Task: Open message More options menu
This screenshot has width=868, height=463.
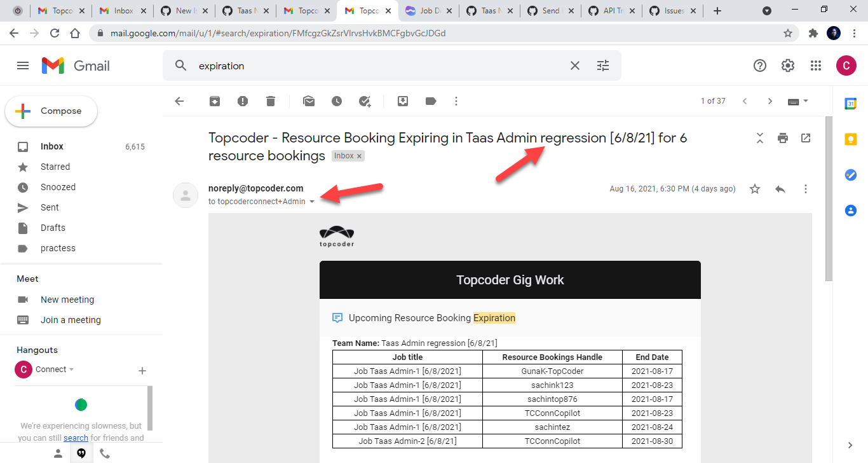Action: 806,189
